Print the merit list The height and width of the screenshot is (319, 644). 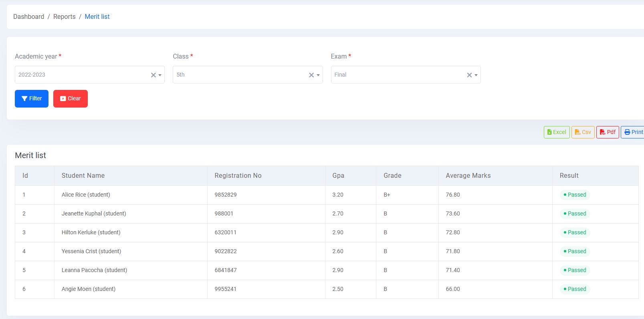[633, 132]
